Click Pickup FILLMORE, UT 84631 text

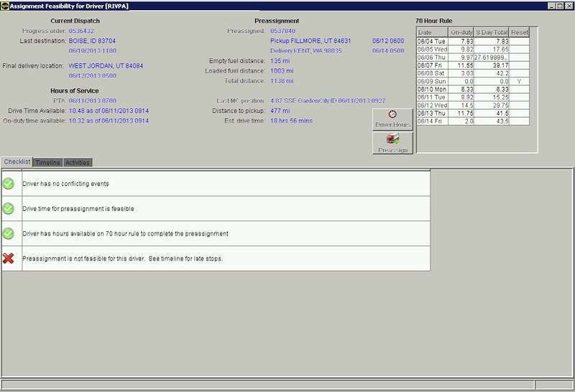(x=310, y=41)
